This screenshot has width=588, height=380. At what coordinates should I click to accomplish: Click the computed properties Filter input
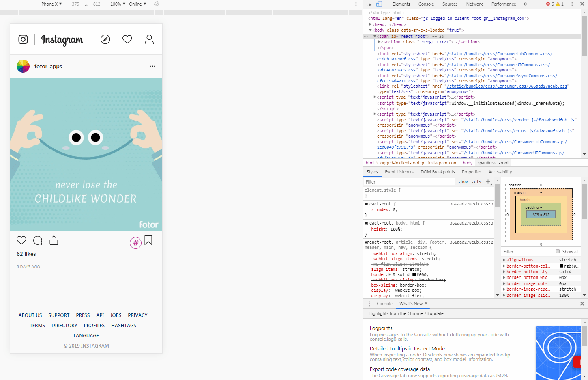(527, 252)
